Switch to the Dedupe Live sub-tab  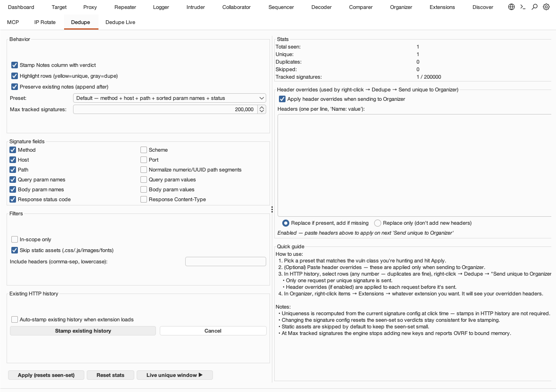pos(120,22)
